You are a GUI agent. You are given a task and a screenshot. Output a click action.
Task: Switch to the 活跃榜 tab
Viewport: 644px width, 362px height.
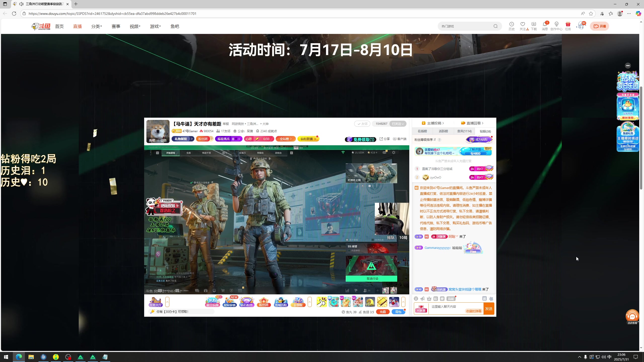click(x=443, y=131)
